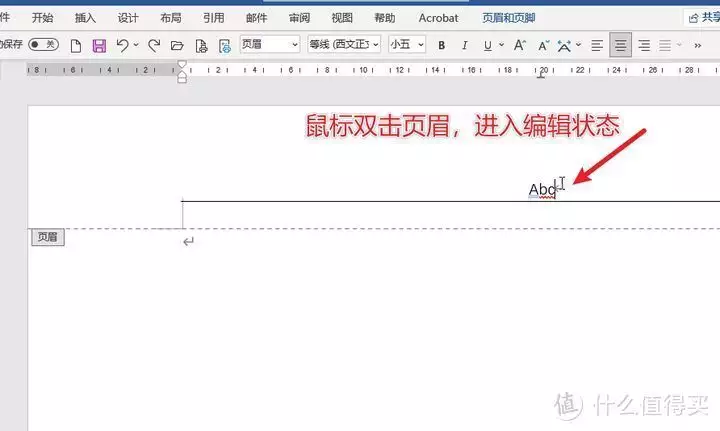Redo the last action
720x431 pixels.
(154, 45)
